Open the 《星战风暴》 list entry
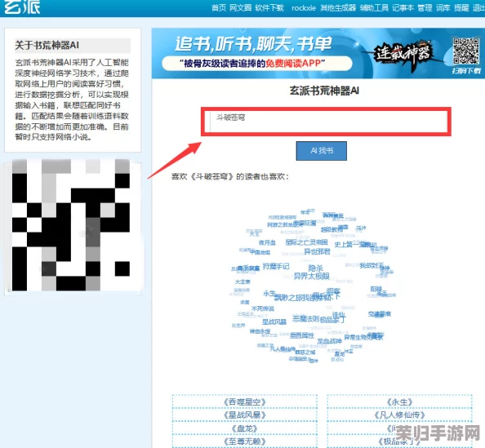This screenshot has height=448, width=485. point(245,415)
